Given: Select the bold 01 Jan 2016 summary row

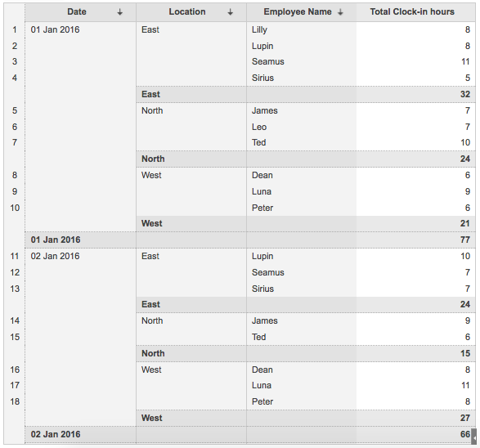Looking at the screenshot, I should (250, 240).
